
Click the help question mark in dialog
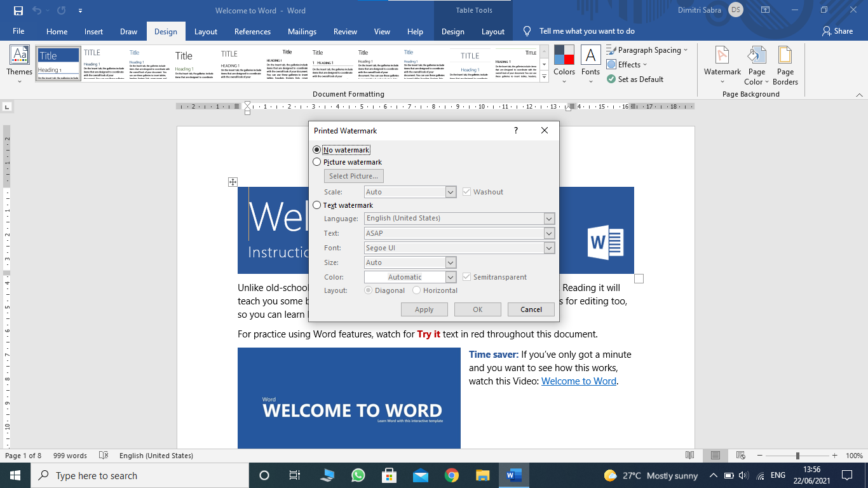click(x=515, y=130)
